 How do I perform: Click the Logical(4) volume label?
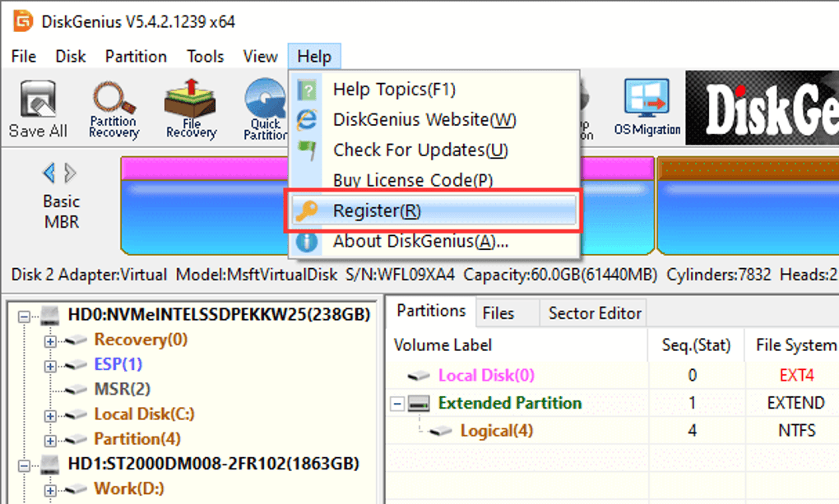tap(497, 431)
